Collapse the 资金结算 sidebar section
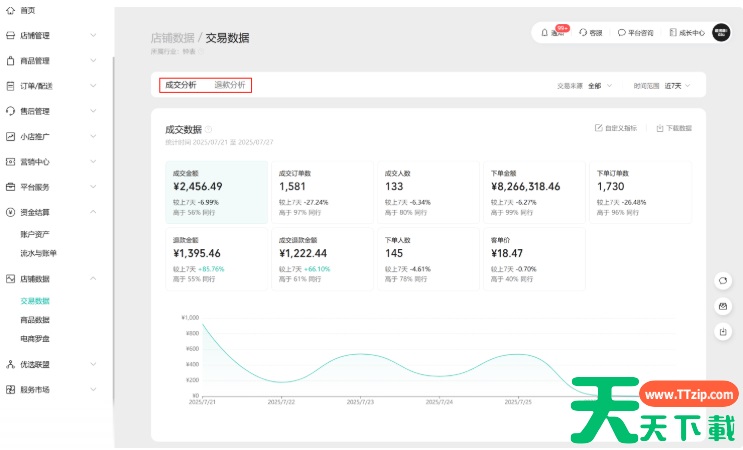 (93, 212)
